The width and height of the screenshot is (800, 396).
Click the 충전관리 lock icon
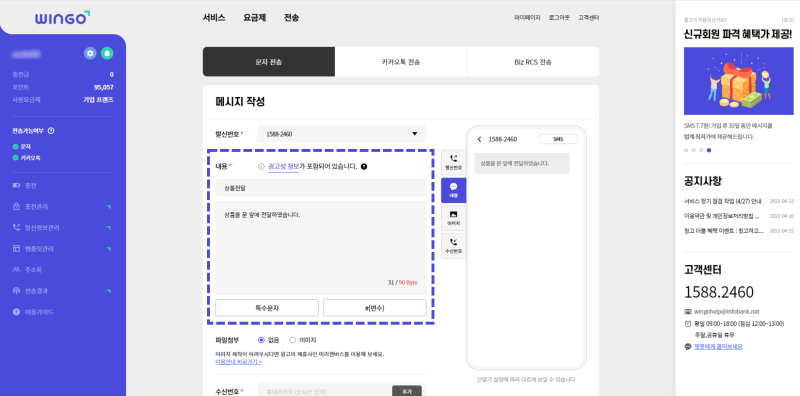pos(16,207)
